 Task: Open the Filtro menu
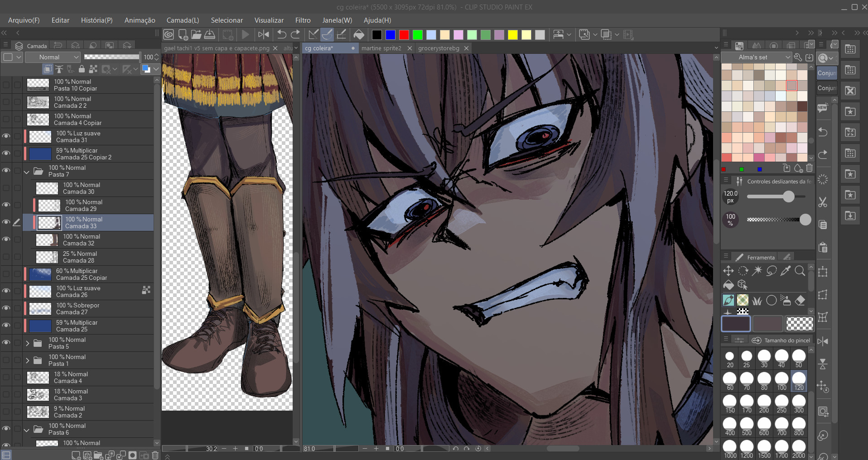[303, 20]
